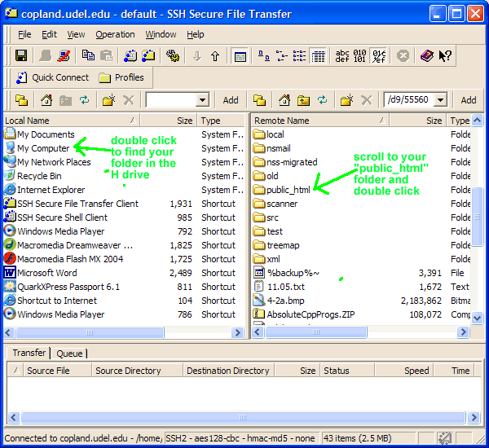The image size is (489, 448).
Task: Sort local files by Type column
Action: coord(221,121)
